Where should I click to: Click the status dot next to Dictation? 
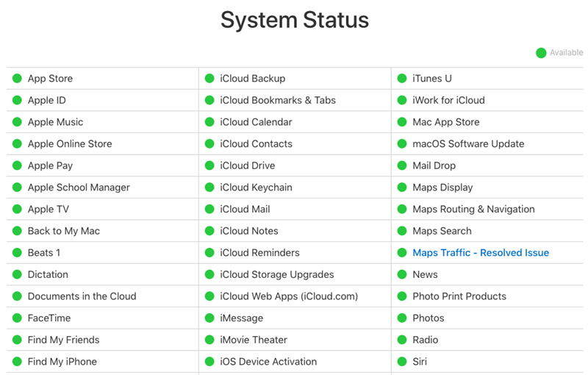tap(17, 274)
